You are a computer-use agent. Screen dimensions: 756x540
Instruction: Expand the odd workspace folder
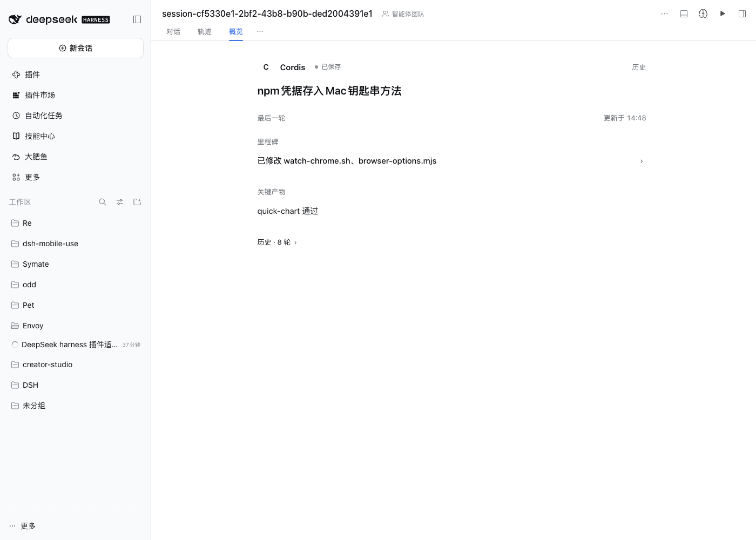(x=76, y=285)
